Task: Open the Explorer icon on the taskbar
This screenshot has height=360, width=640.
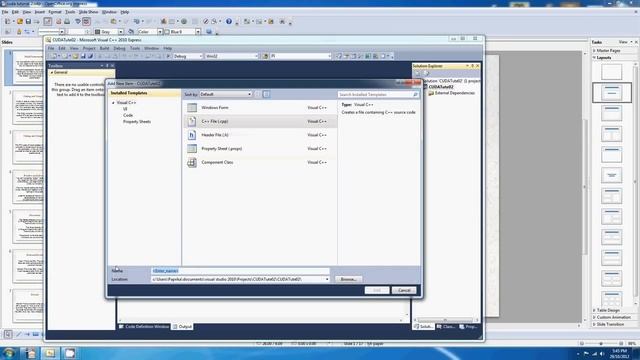Action: point(50,353)
